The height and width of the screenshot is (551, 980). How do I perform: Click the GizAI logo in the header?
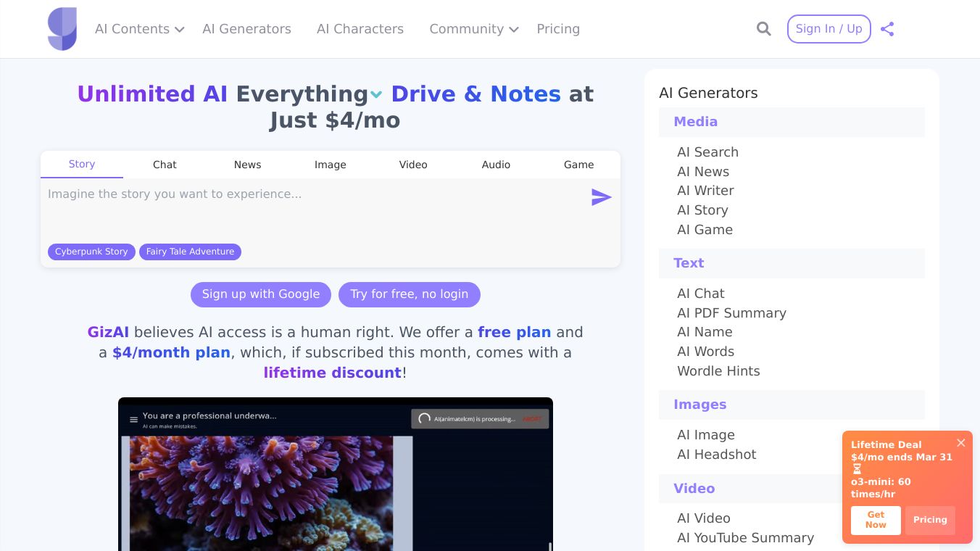coord(62,29)
